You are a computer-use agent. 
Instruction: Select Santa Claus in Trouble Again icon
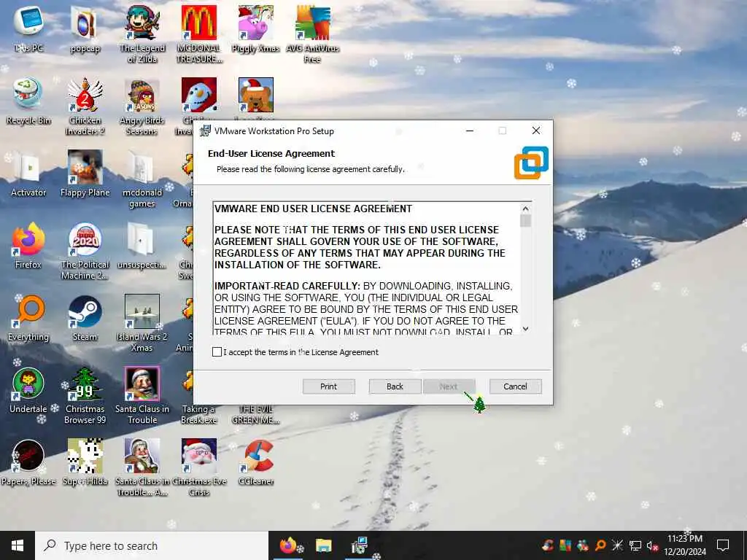pos(142,468)
